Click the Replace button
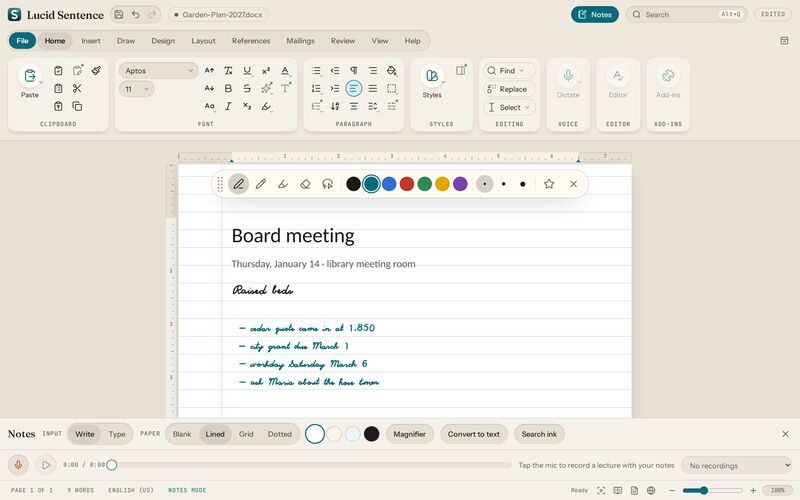This screenshot has height=500, width=800. (509, 89)
